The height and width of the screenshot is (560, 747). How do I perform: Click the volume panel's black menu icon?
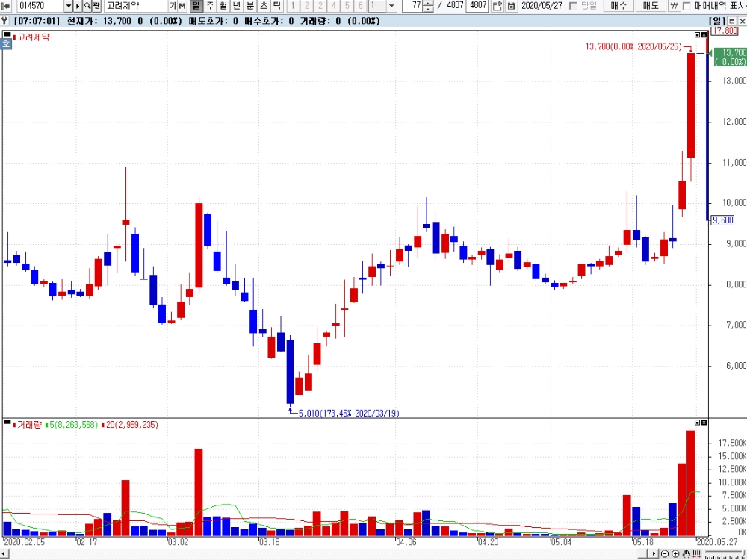click(7, 422)
